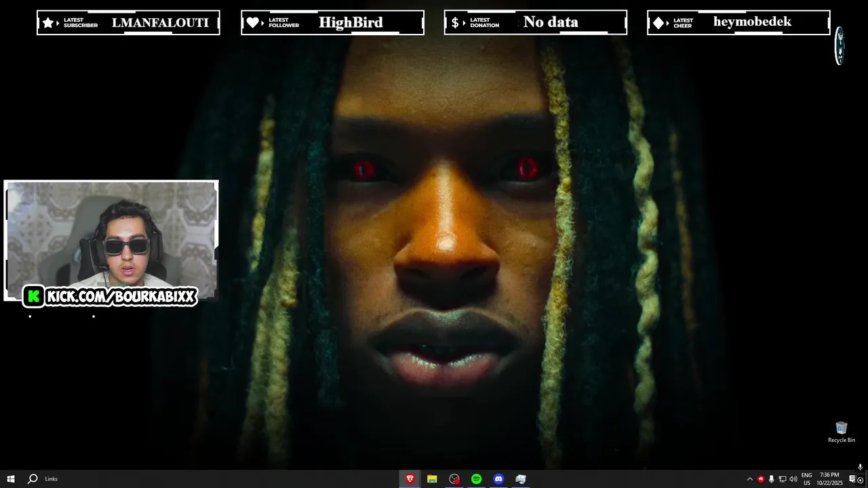
Task: Select the Recycle Bin desktop icon
Action: point(842,432)
